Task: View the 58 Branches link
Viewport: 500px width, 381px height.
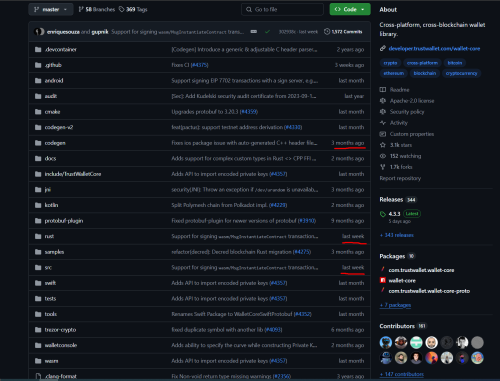Action: pos(97,9)
